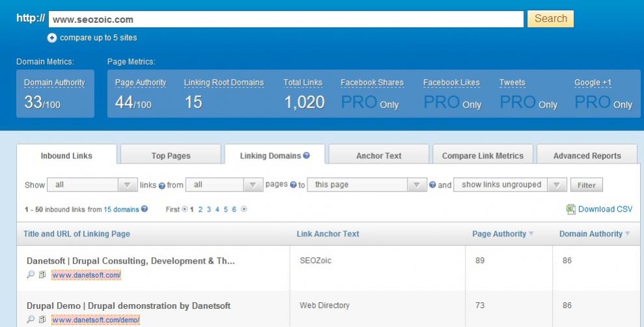
Task: Sort by Page Authority arrow icon
Action: [x=531, y=233]
